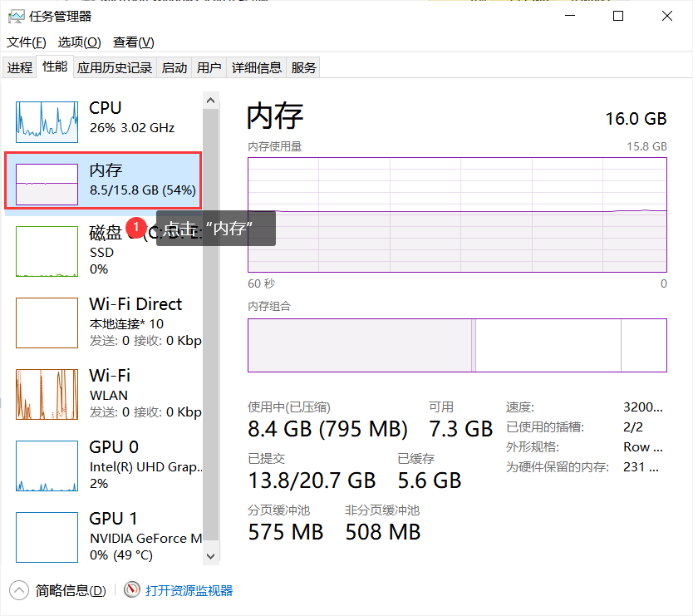The image size is (693, 616).
Task: Select the GPU 1 graph thumbnail
Action: [47, 537]
